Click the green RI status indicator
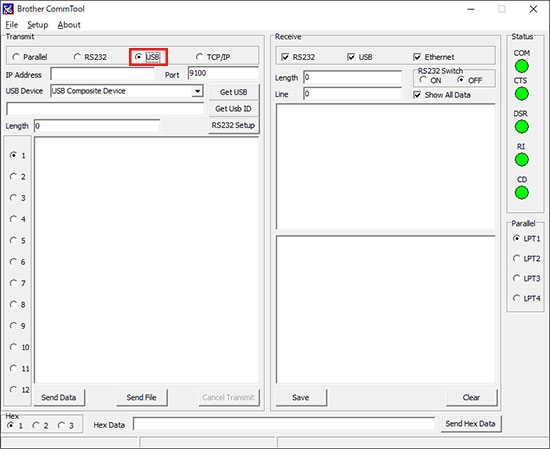This screenshot has height=449, width=550. (522, 160)
